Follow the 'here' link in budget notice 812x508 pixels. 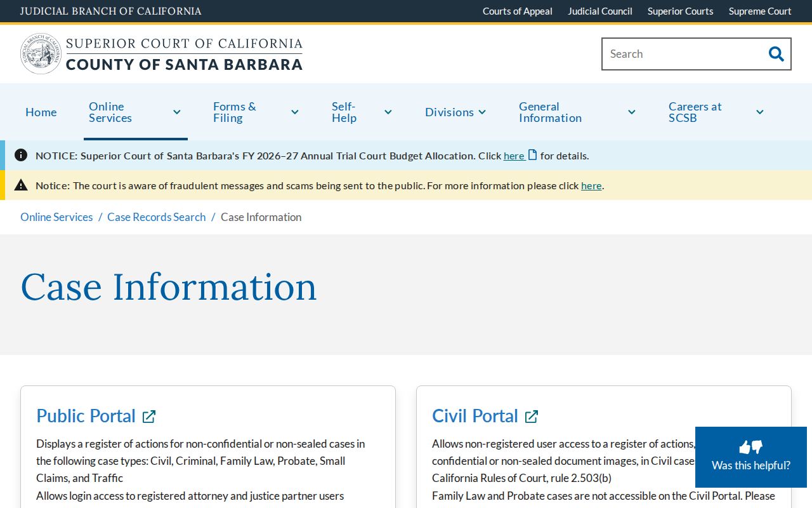click(514, 156)
